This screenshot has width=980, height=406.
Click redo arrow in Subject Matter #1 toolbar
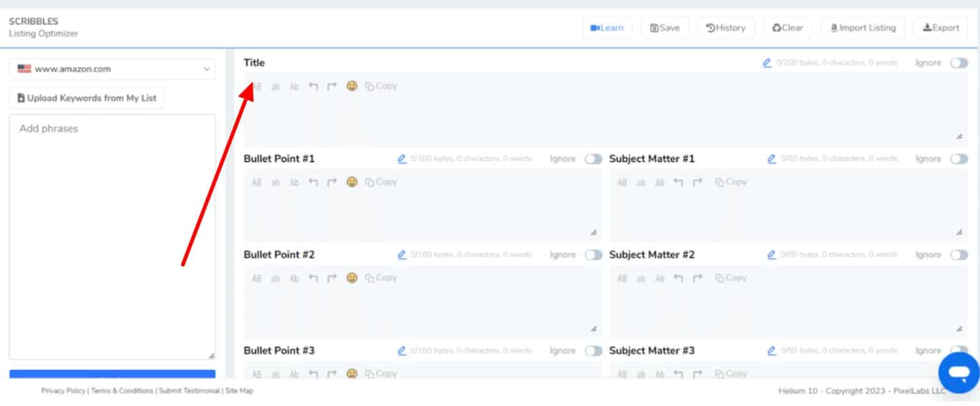click(x=698, y=182)
